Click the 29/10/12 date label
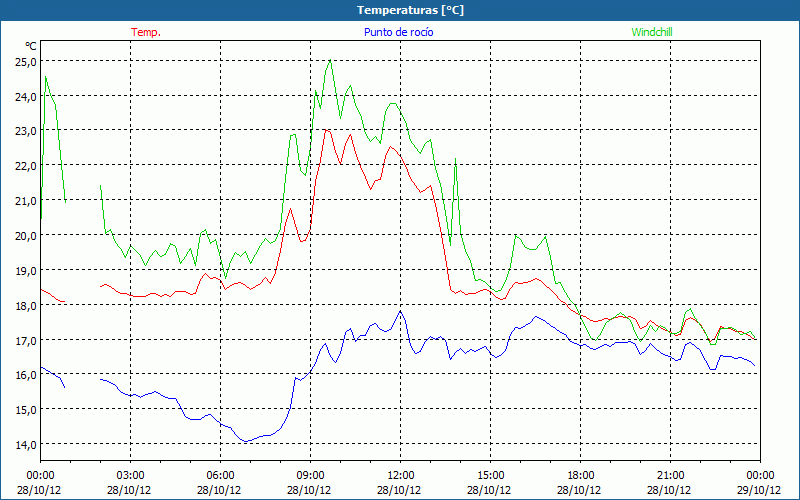800x500 pixels. (x=759, y=490)
